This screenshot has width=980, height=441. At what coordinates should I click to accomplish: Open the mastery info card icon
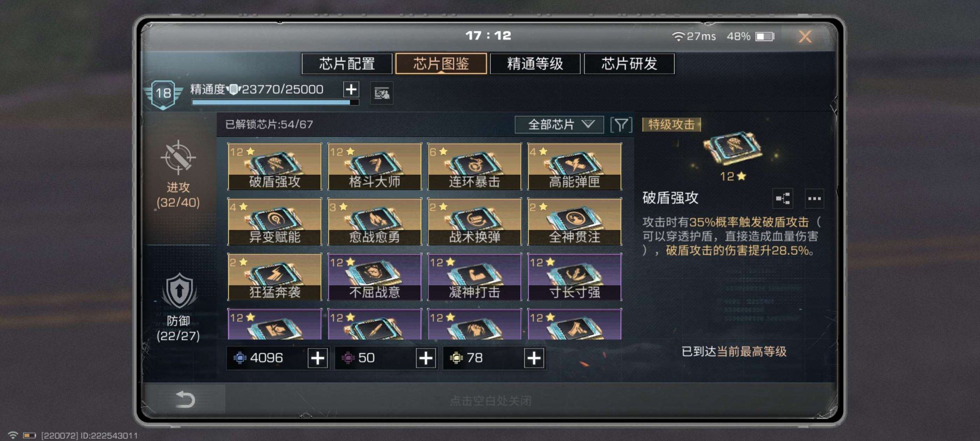(382, 94)
